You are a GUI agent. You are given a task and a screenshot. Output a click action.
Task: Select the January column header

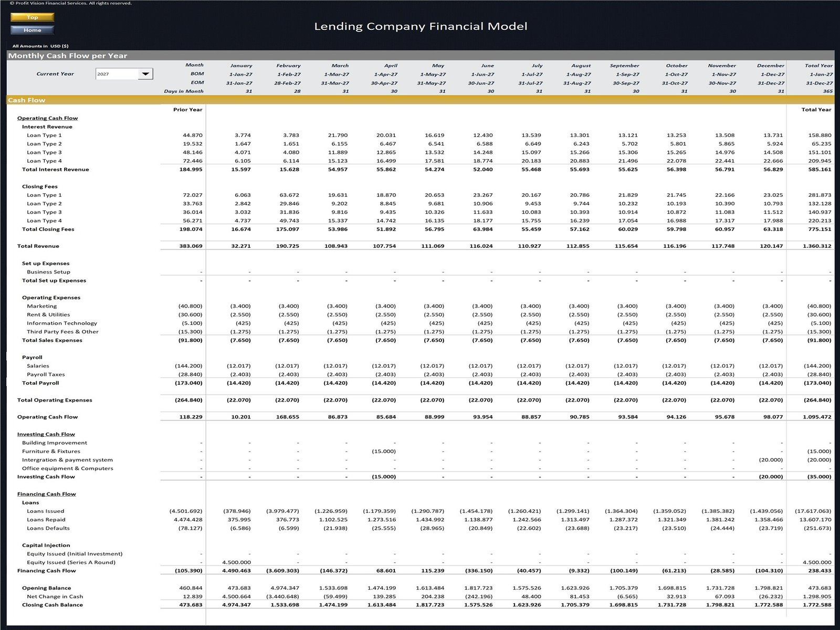(x=241, y=66)
